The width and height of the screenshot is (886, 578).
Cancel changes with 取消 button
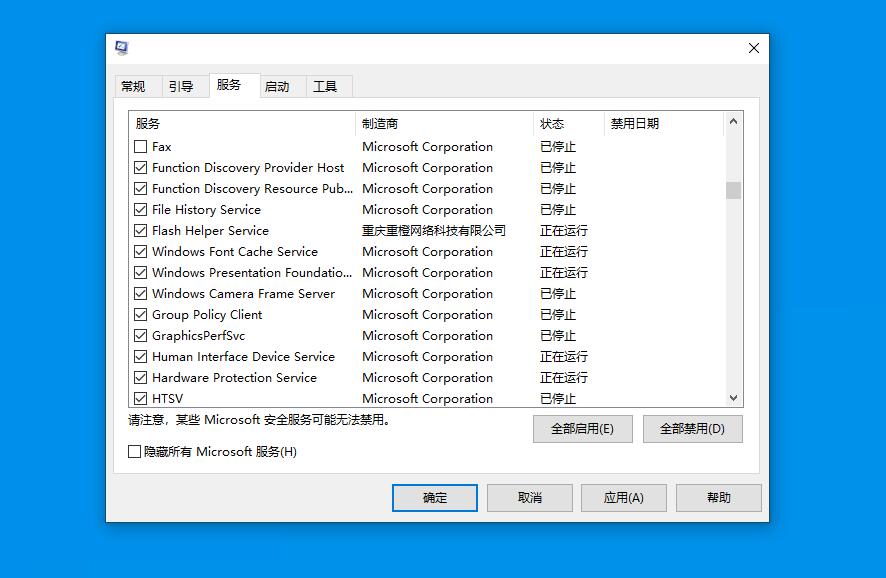530,498
